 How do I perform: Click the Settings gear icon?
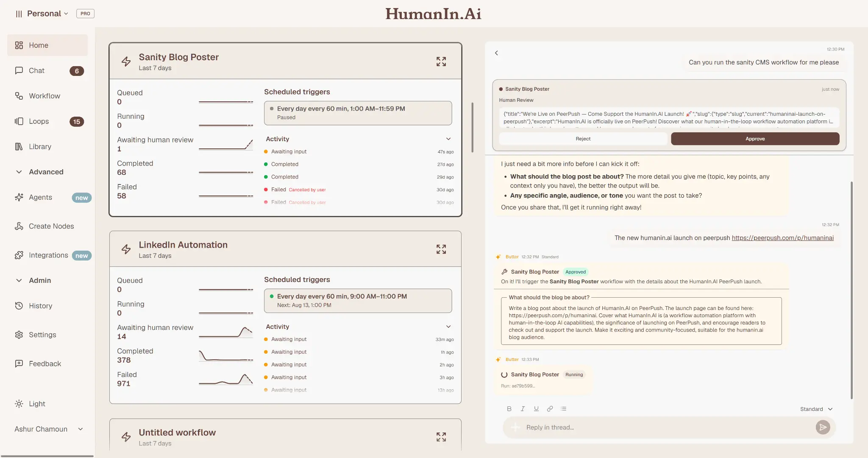click(x=19, y=335)
